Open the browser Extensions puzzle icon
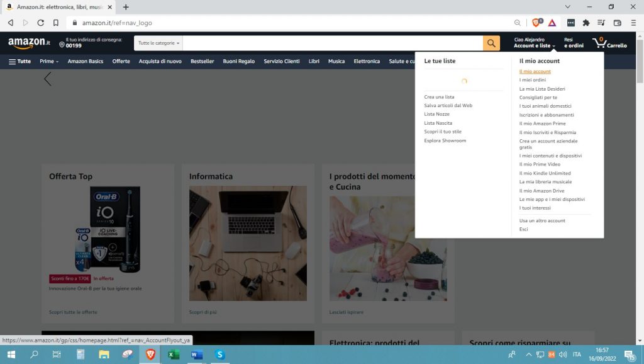 click(x=586, y=21)
